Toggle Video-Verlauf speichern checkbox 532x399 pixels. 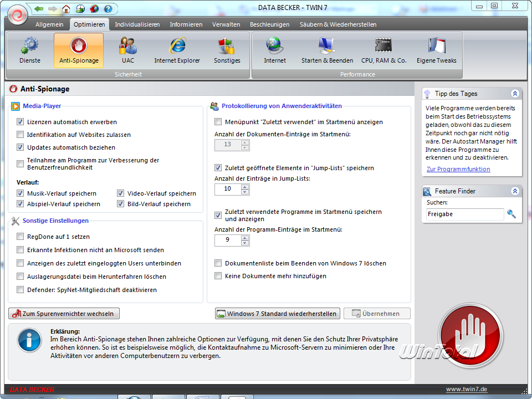(120, 193)
